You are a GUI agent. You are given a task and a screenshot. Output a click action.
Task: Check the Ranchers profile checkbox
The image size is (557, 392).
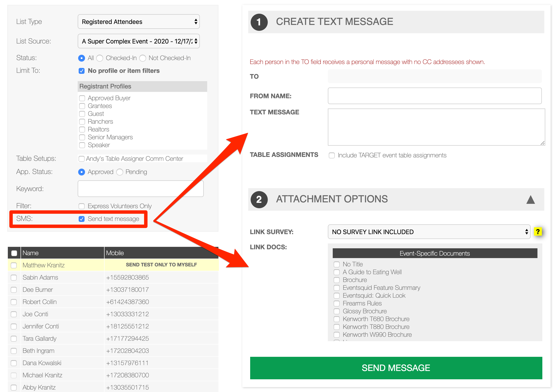point(82,122)
